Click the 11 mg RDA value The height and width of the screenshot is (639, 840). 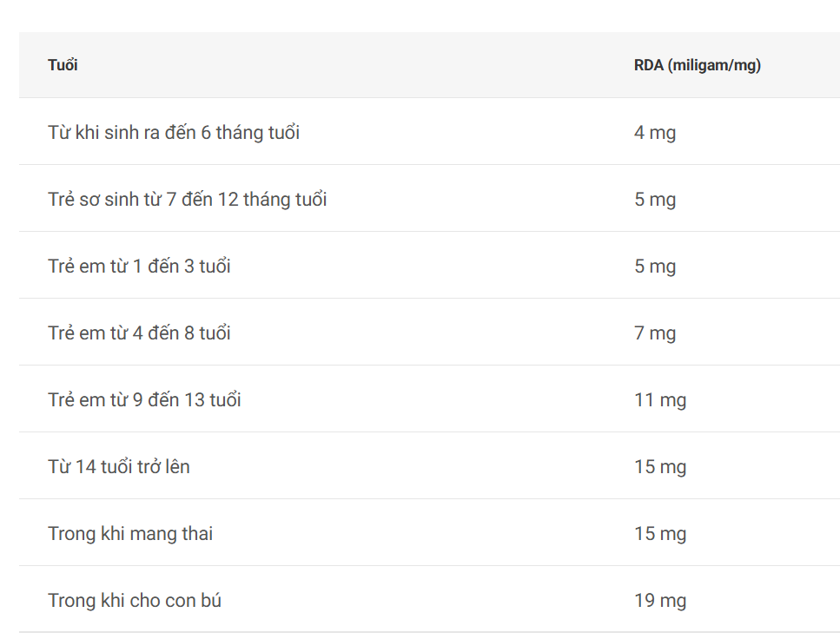pos(659,400)
